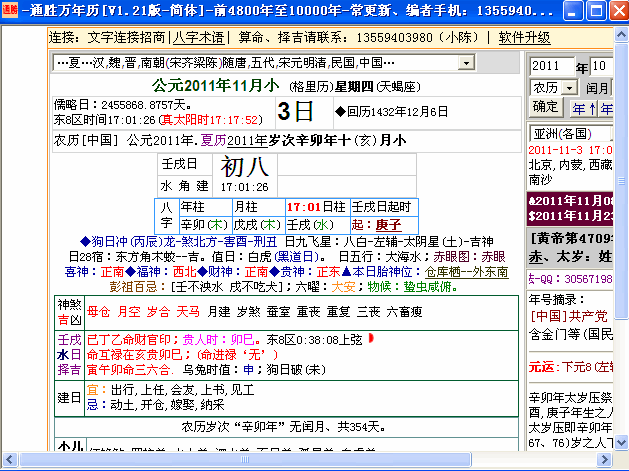Click the app icon in title bar
The height and width of the screenshot is (471, 629).
pos(10,12)
